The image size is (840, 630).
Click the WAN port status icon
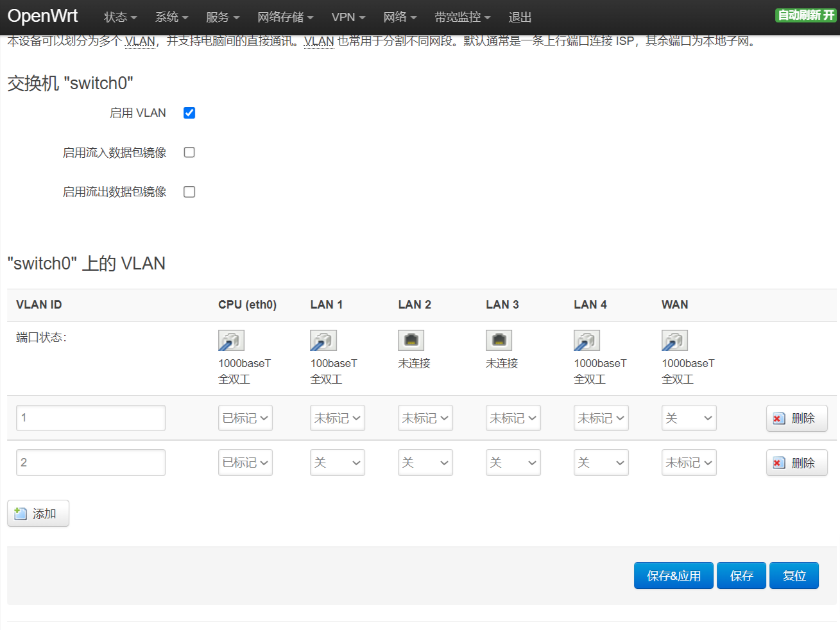click(674, 340)
